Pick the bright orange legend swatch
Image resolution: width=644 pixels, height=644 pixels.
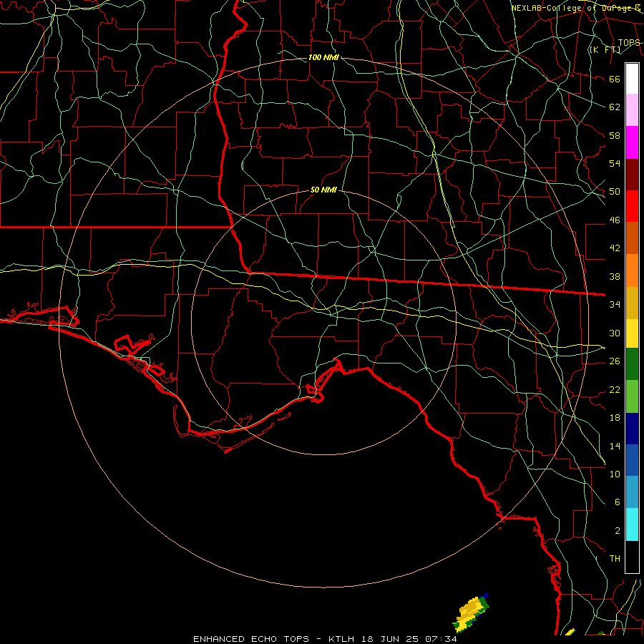click(x=632, y=270)
